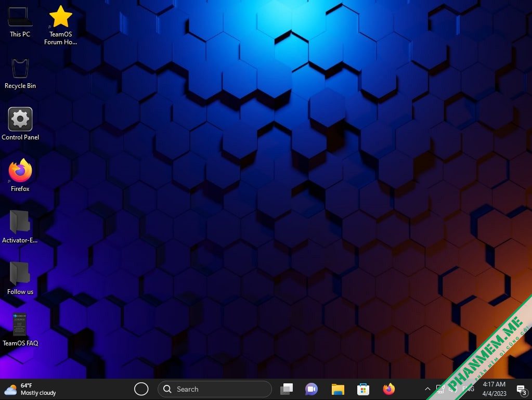Open the weather widget showing 64°F
The height and width of the screenshot is (400, 532).
pyautogui.click(x=30, y=389)
